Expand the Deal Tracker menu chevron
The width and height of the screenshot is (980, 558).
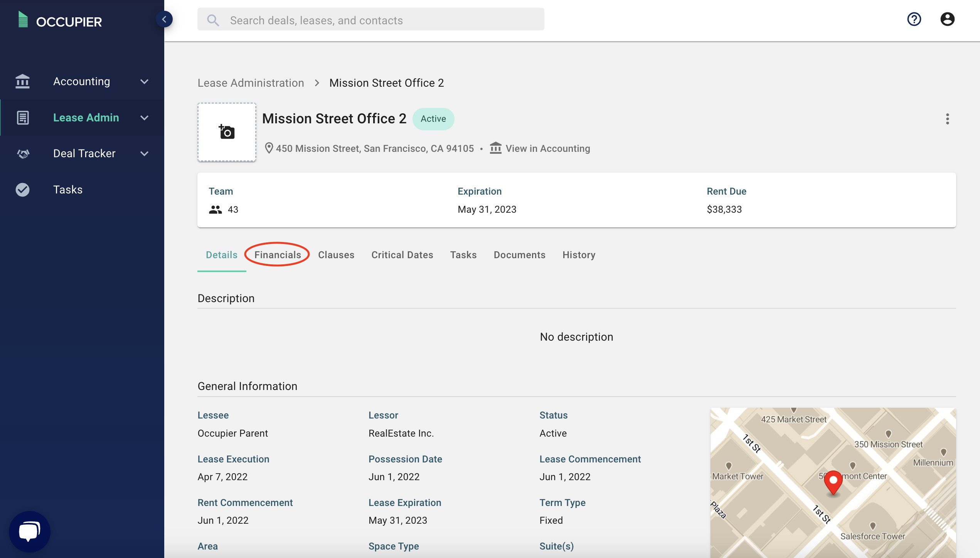[144, 153]
